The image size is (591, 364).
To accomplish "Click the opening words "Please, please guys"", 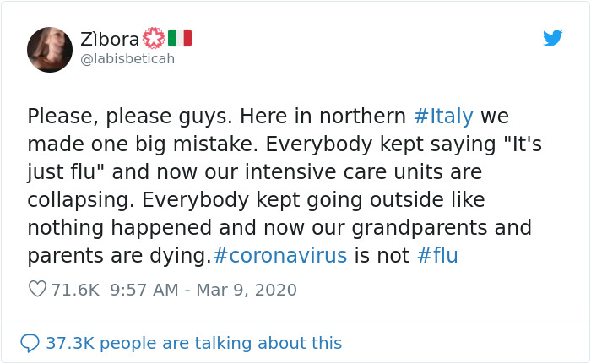I will pyautogui.click(x=127, y=117).
